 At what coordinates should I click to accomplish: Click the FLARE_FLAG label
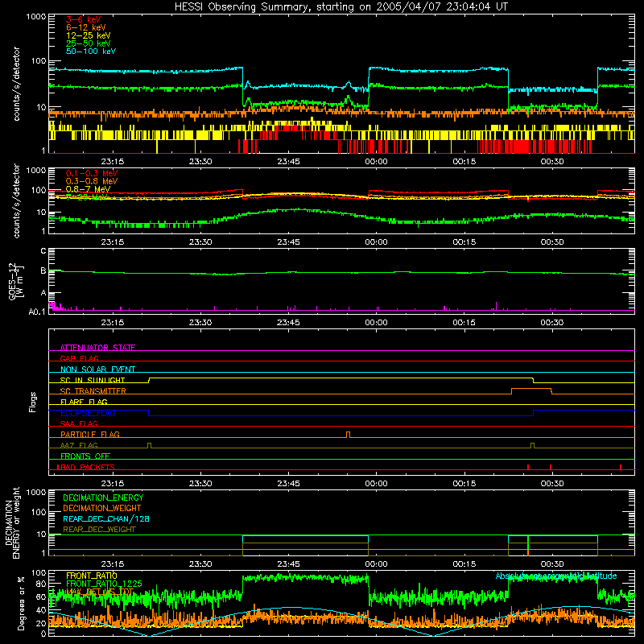coord(84,402)
